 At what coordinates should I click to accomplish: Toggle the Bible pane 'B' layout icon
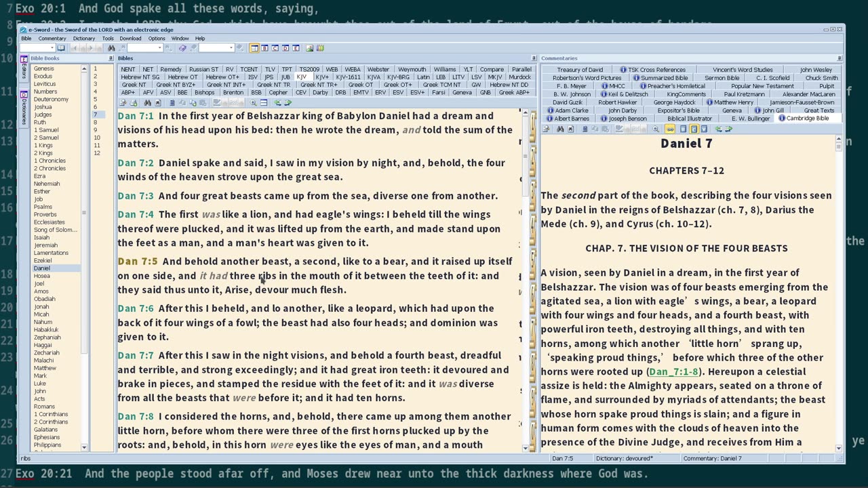pyautogui.click(x=264, y=48)
